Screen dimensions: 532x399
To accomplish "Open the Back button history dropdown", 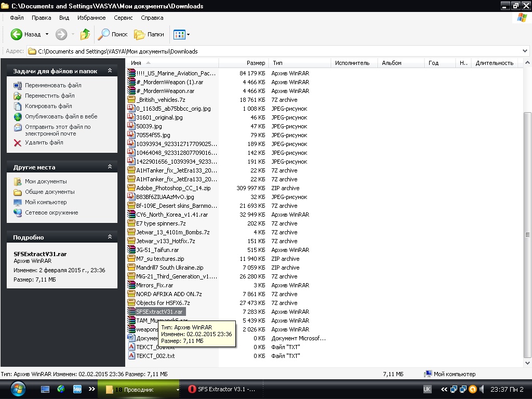I will point(47,34).
